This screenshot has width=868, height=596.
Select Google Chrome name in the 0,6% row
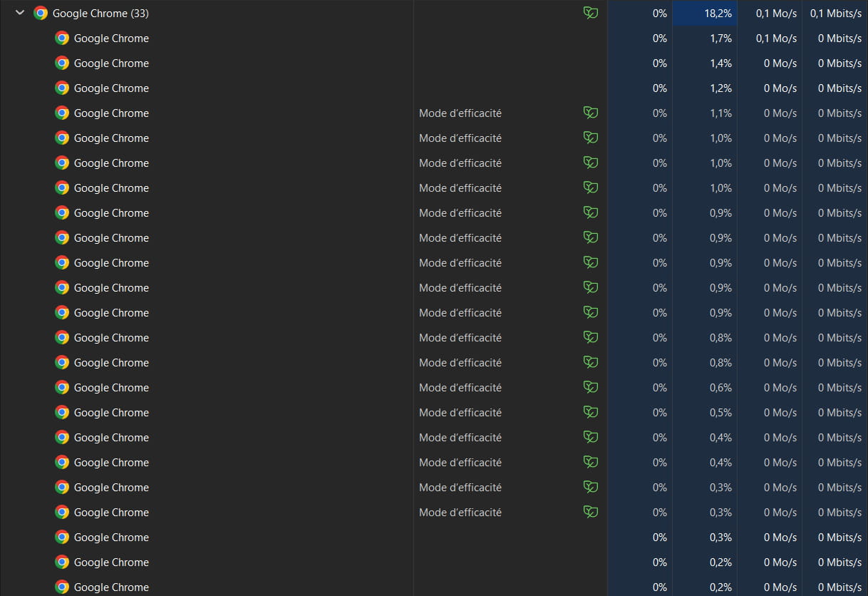point(111,388)
